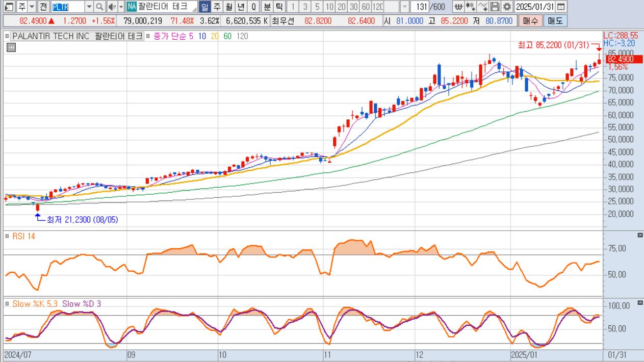Close the RSI indicator panel
The height and width of the screenshot is (362, 644).
pyautogui.click(x=640, y=235)
